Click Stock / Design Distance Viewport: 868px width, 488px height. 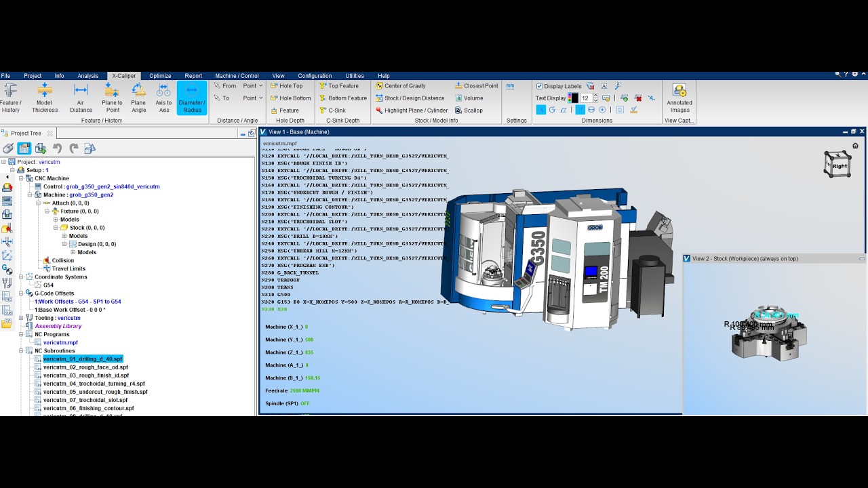[x=410, y=98]
